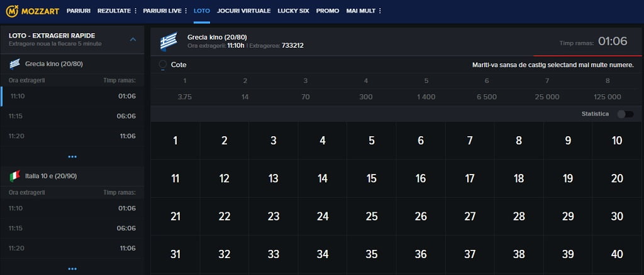Viewport: 644px width, 275px height.
Task: Pick number 30 on the grid
Action: point(617,217)
